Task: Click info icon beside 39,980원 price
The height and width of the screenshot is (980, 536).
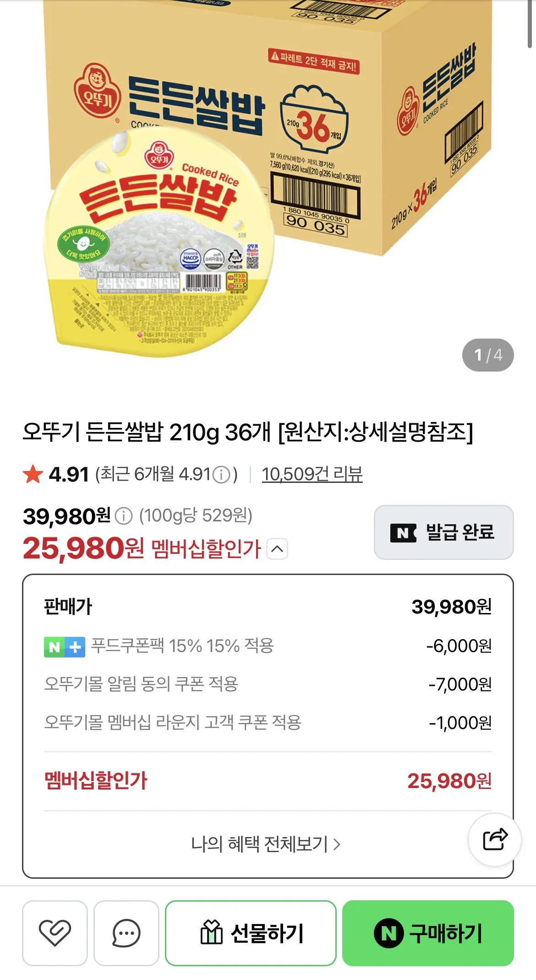Action: 123,516
